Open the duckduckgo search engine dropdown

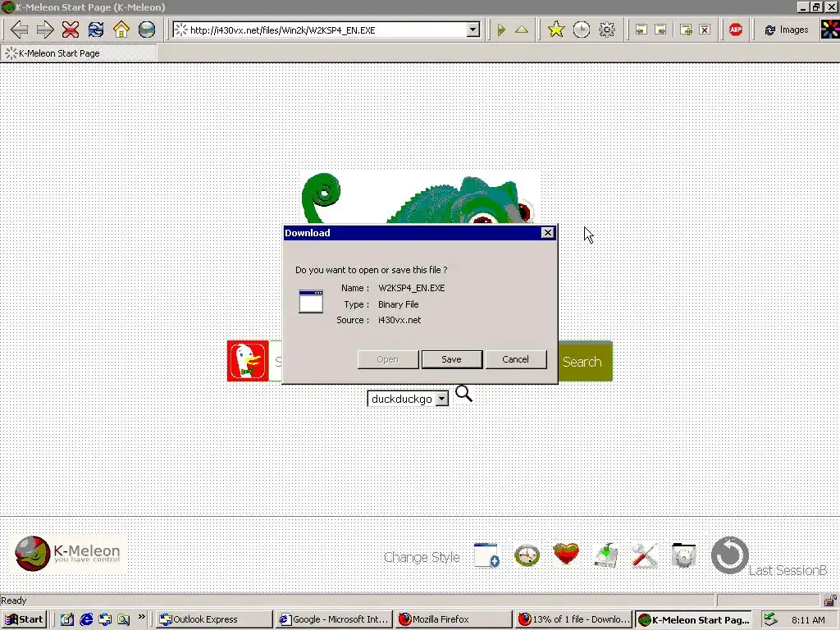tap(408, 399)
